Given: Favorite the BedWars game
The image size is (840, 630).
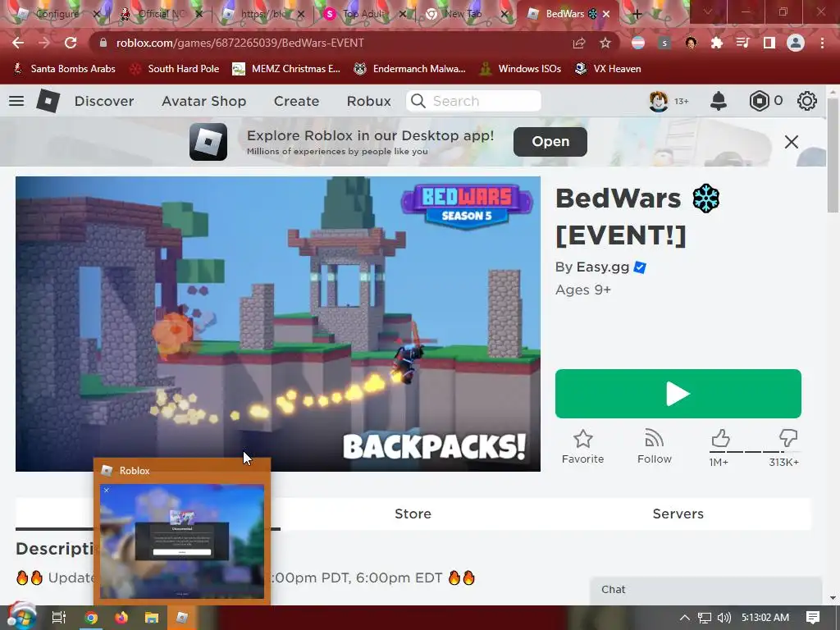Looking at the screenshot, I should tap(583, 447).
